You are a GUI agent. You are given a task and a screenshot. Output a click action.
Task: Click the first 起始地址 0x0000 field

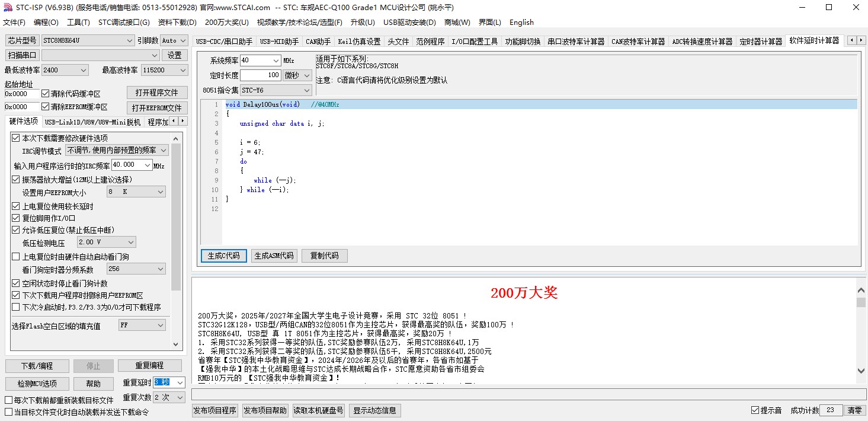[x=22, y=94]
